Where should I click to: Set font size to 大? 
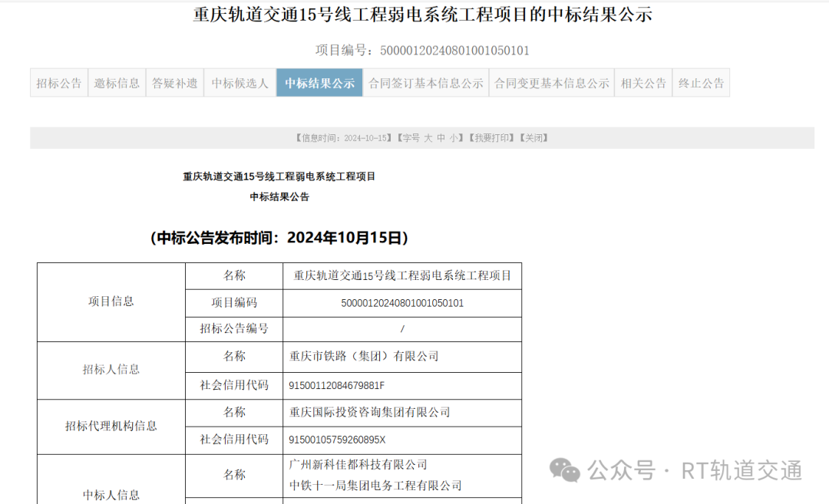(x=428, y=137)
